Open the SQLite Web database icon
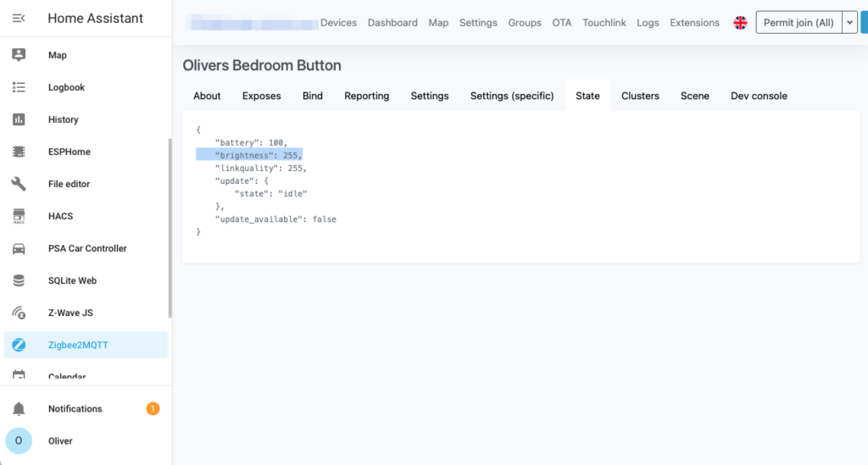Viewport: 868px width, 465px height. tap(19, 280)
